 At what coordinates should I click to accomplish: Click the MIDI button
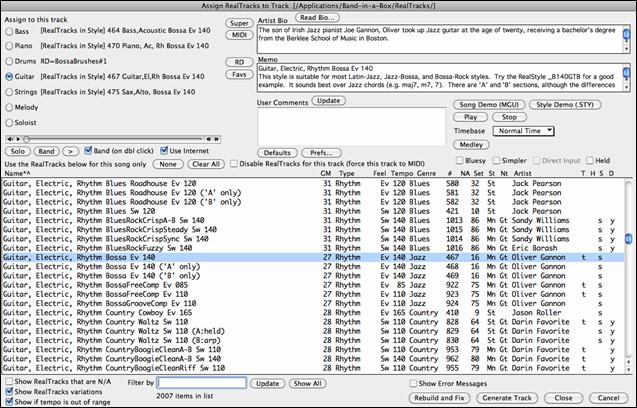tap(239, 35)
